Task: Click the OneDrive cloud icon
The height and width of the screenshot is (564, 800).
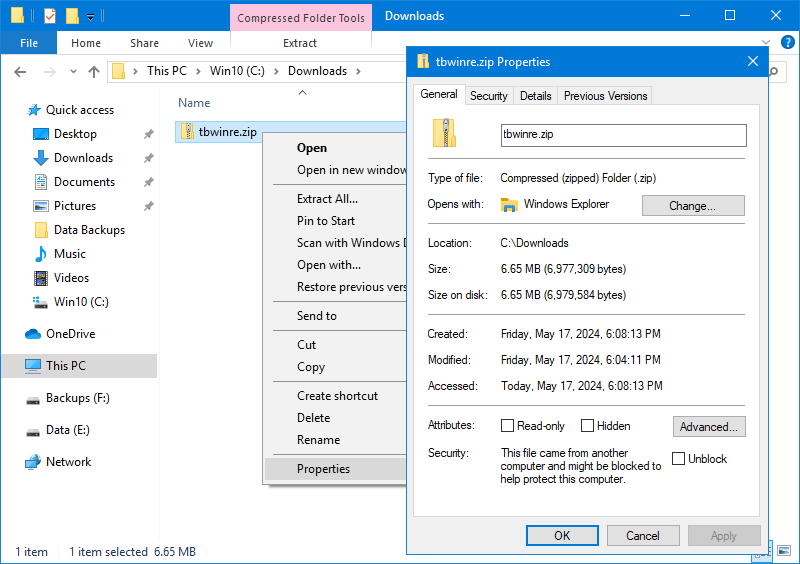Action: pos(33,334)
